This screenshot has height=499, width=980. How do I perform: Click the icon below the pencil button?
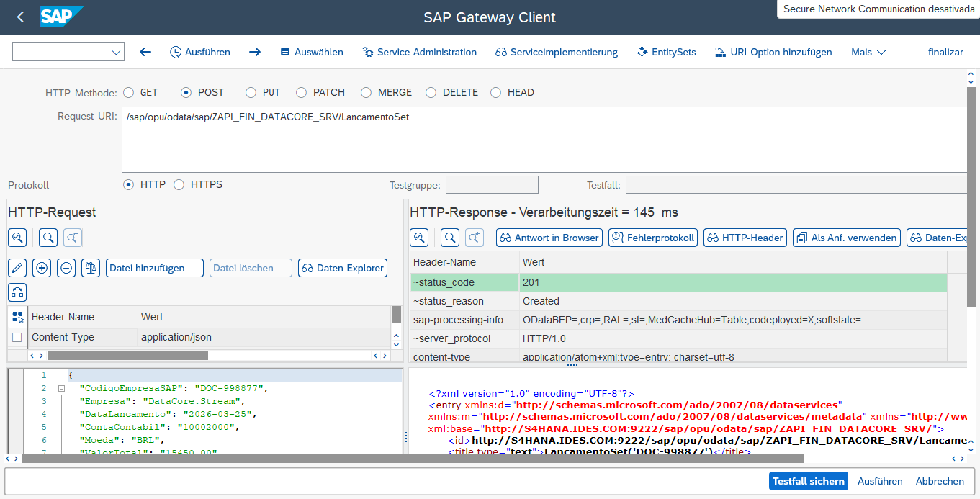pos(18,292)
